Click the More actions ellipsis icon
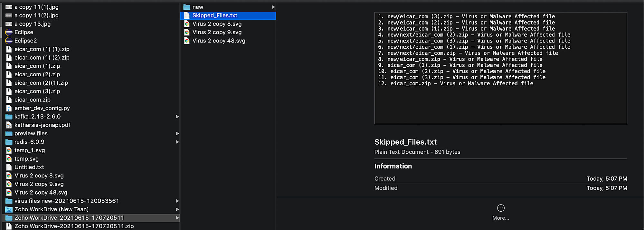 tap(501, 208)
